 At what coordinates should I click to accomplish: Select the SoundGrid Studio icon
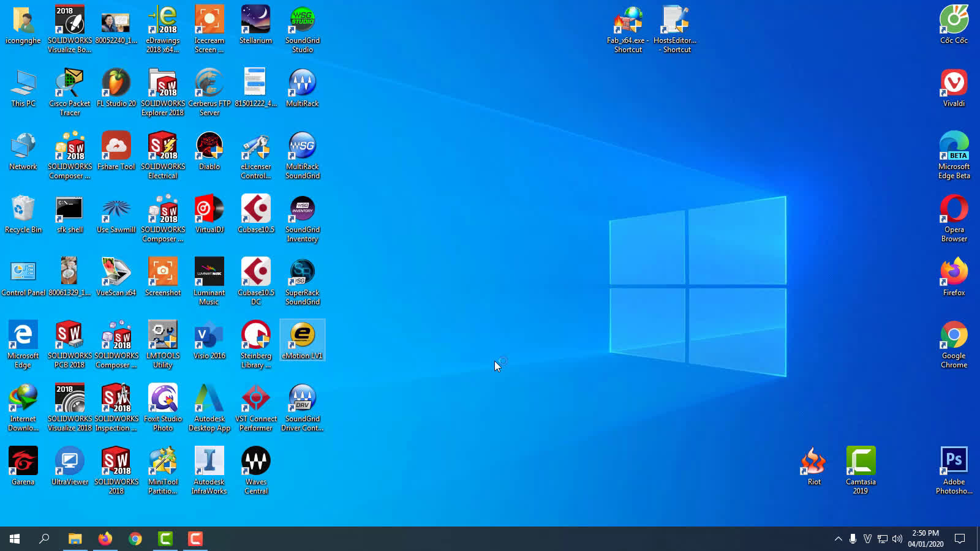[303, 29]
